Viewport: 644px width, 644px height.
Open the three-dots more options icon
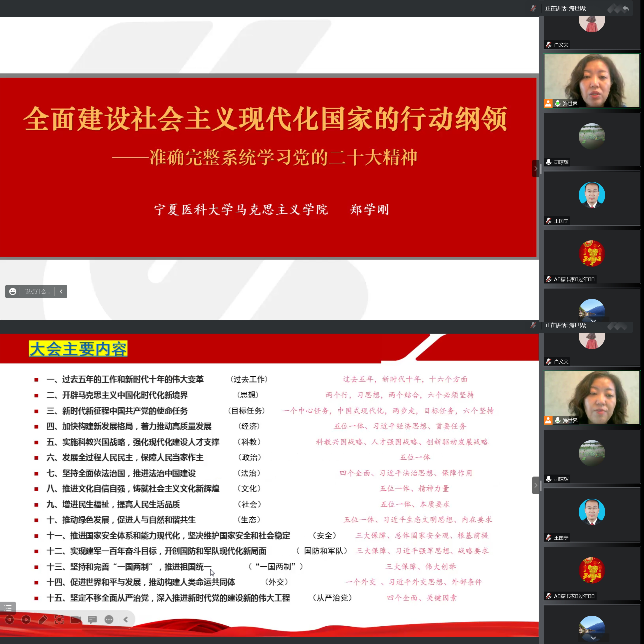109,620
